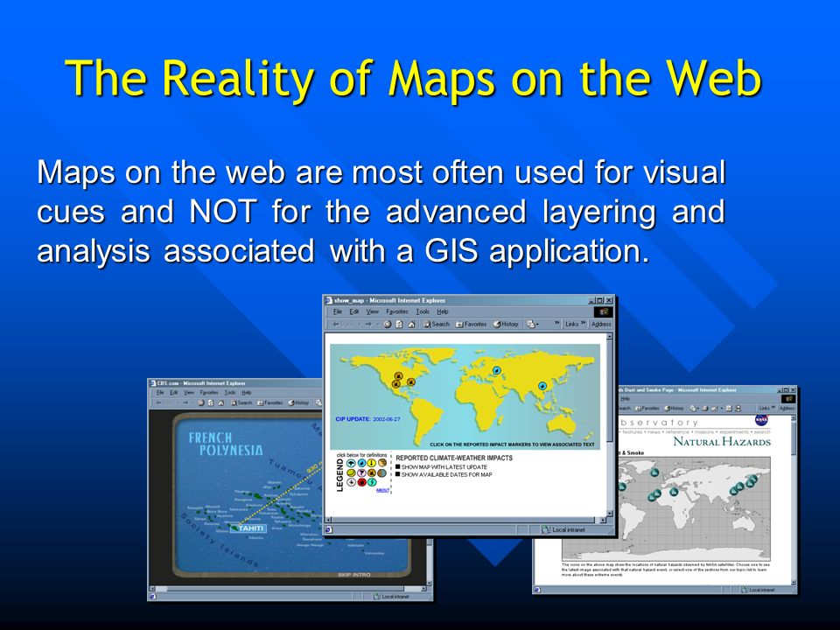Click the blue impact marker over Russia
The image size is (840, 630).
[497, 370]
